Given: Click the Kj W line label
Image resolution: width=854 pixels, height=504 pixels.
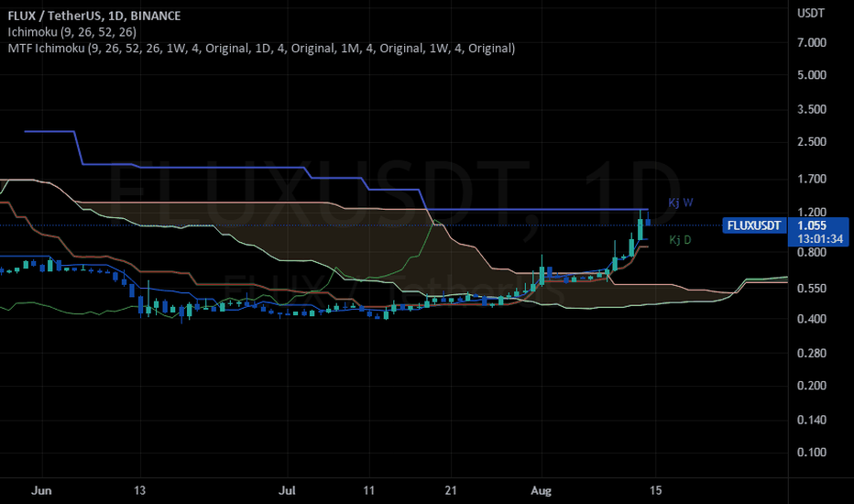Looking at the screenshot, I should click(680, 203).
